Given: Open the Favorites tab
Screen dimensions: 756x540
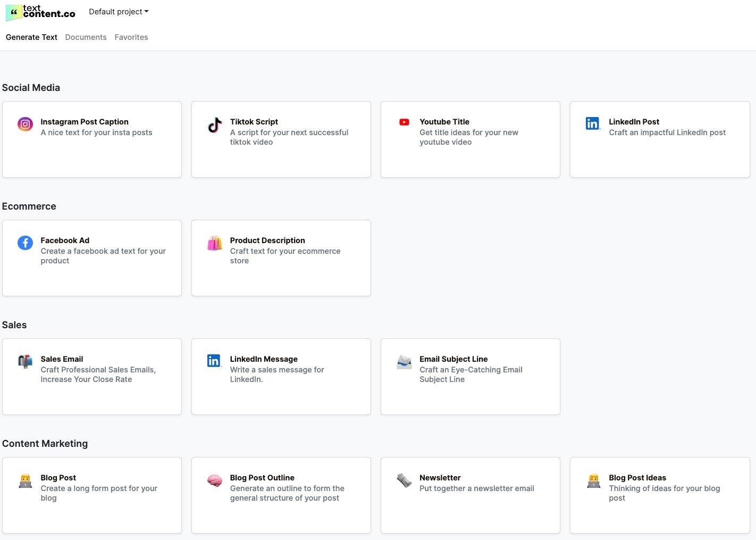Looking at the screenshot, I should click(131, 37).
